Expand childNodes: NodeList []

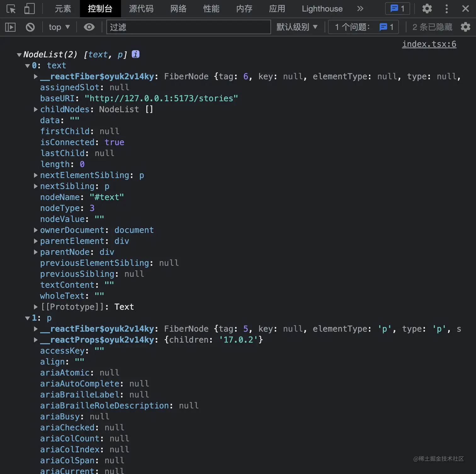(36, 109)
